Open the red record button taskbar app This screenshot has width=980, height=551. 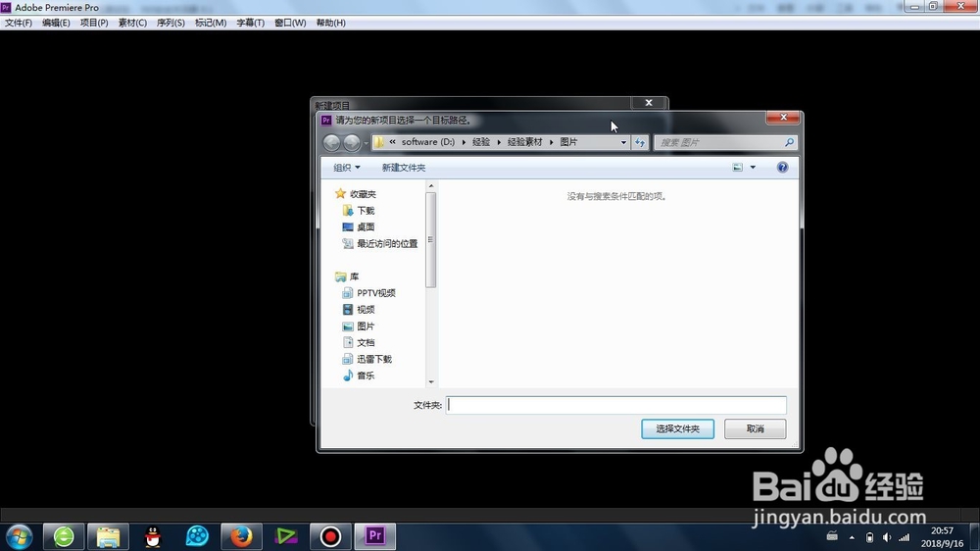pos(330,536)
